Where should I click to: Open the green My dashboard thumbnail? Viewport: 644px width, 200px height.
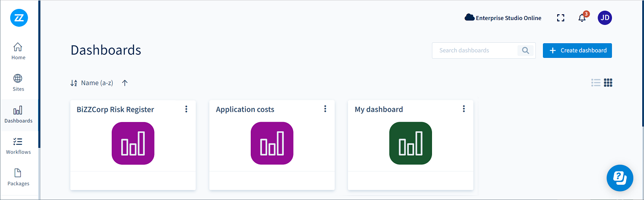[x=410, y=143]
